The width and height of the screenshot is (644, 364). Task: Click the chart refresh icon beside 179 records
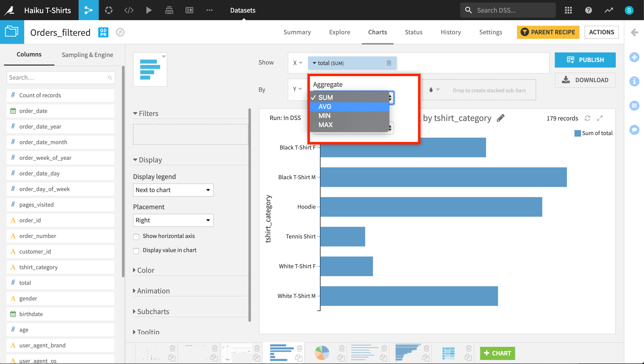coord(587,118)
